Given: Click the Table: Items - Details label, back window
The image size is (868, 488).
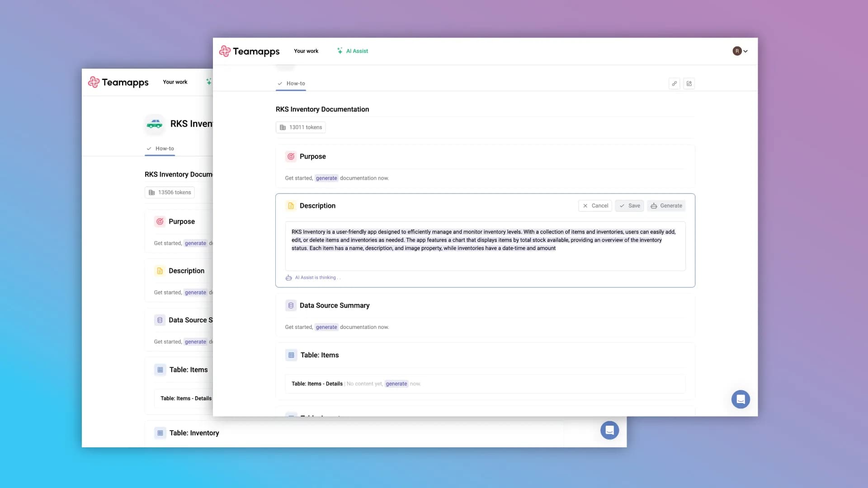Looking at the screenshot, I should (x=186, y=399).
